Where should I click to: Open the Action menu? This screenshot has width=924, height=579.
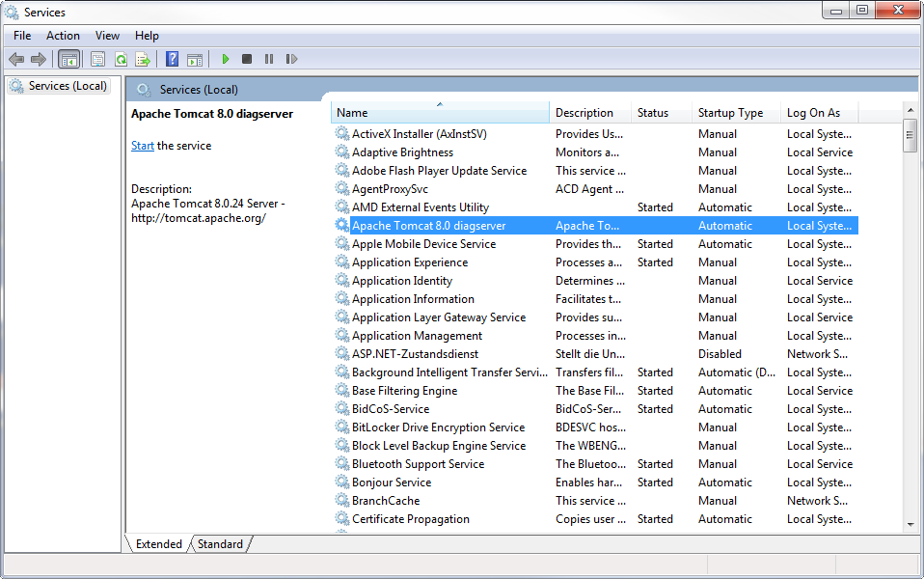pyautogui.click(x=63, y=36)
